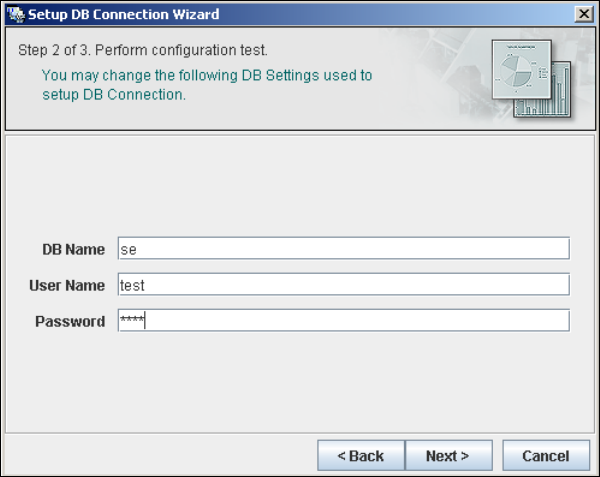Place the cursor after 'se' in DB Name
600x477 pixels.
(137, 249)
